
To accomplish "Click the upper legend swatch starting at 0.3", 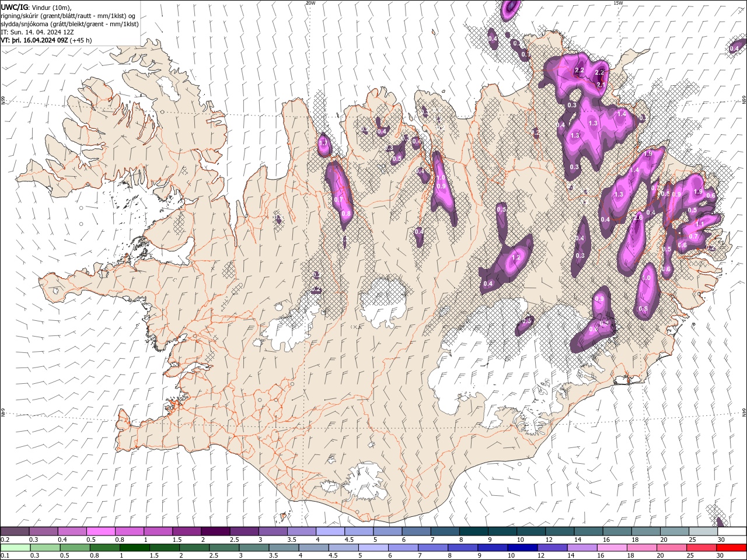I will pyautogui.click(x=44, y=531).
